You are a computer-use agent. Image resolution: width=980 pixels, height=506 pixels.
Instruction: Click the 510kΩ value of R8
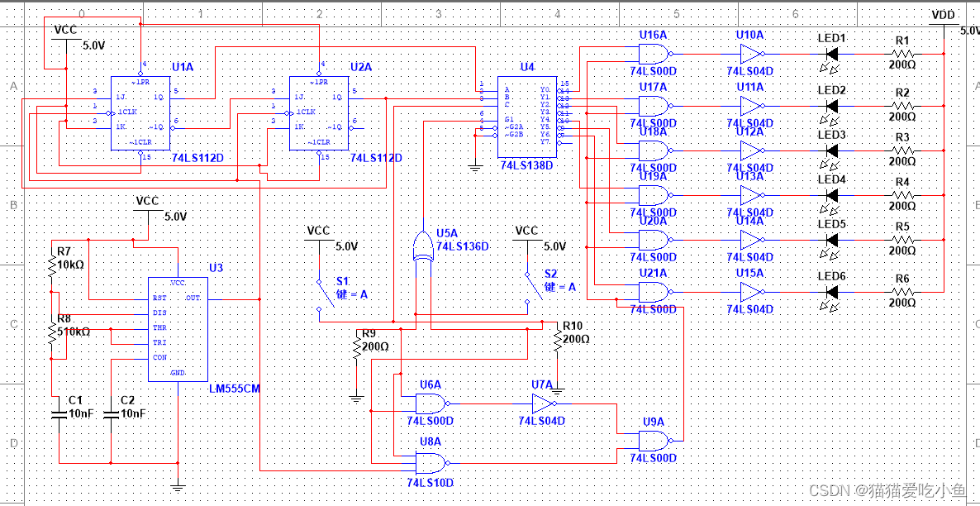tap(73, 332)
